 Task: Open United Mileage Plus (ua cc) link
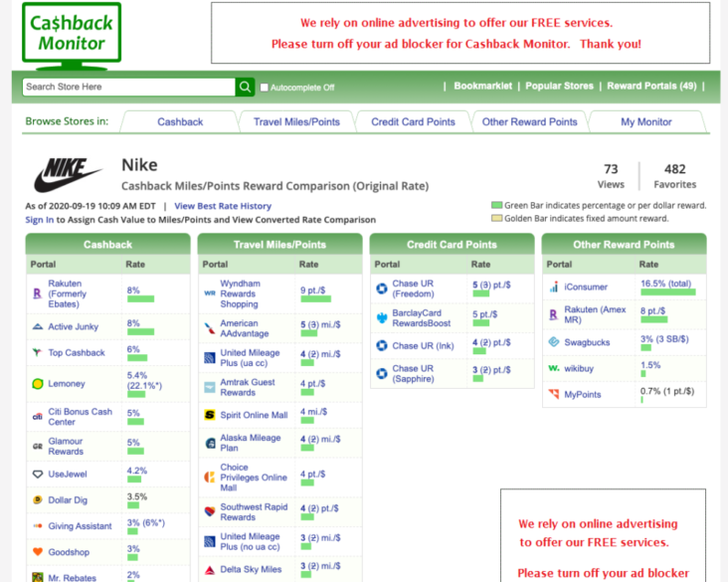[250, 357]
